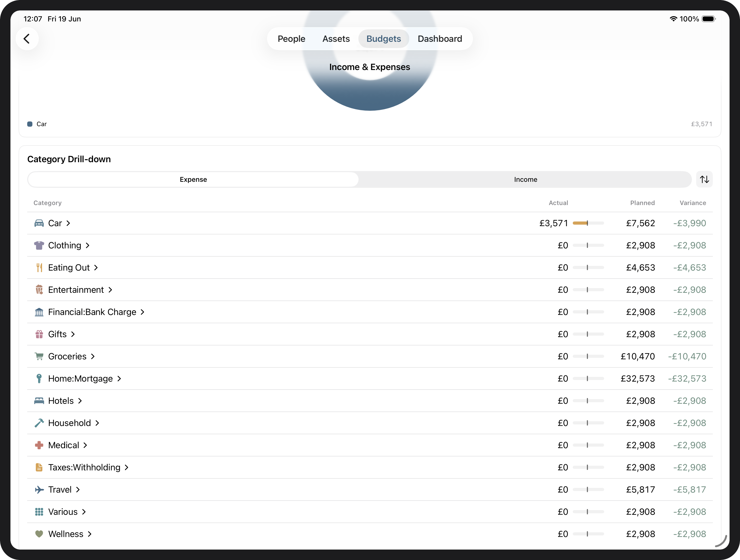This screenshot has height=560, width=740.
Task: Click the Car category icon
Action: [39, 223]
